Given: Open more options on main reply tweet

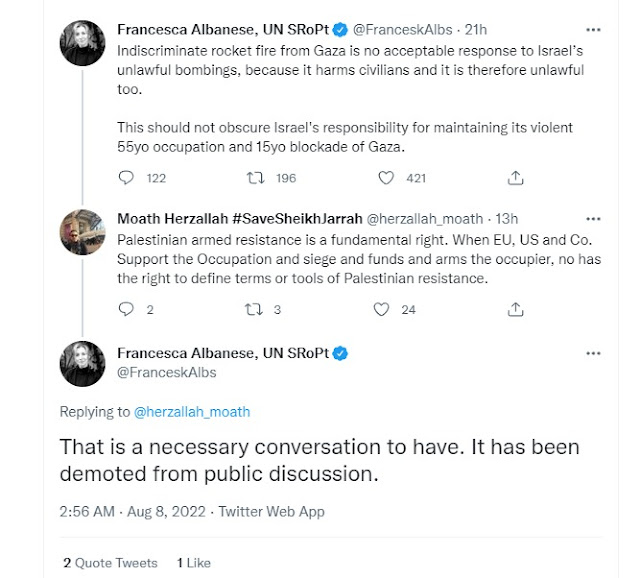Looking at the screenshot, I should (x=594, y=353).
